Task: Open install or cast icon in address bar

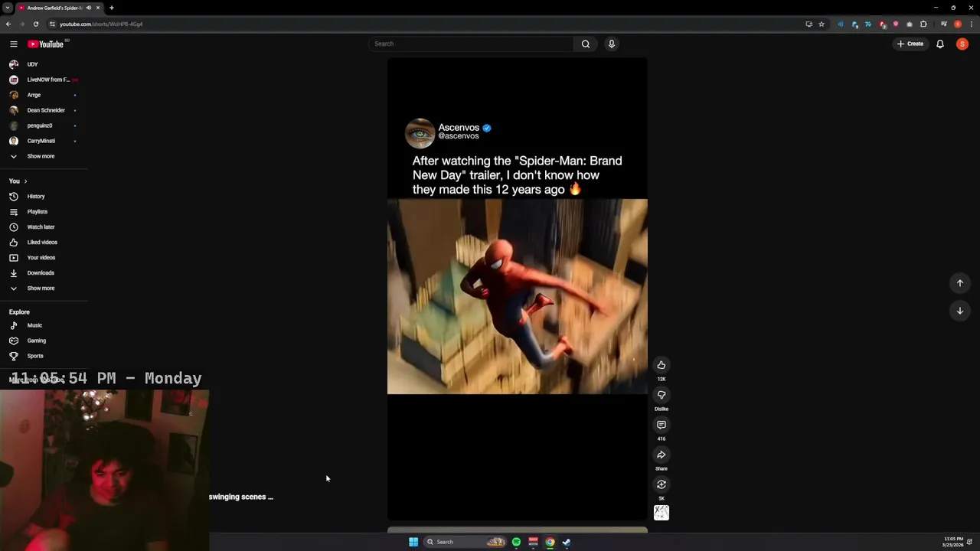Action: coord(808,24)
